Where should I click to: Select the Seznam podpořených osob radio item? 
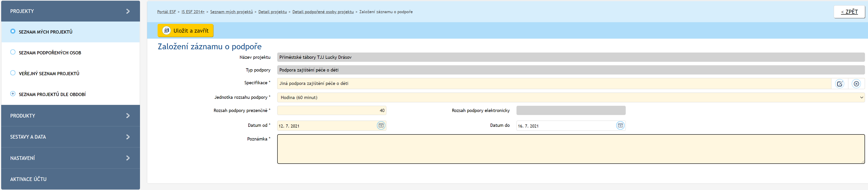tap(13, 52)
